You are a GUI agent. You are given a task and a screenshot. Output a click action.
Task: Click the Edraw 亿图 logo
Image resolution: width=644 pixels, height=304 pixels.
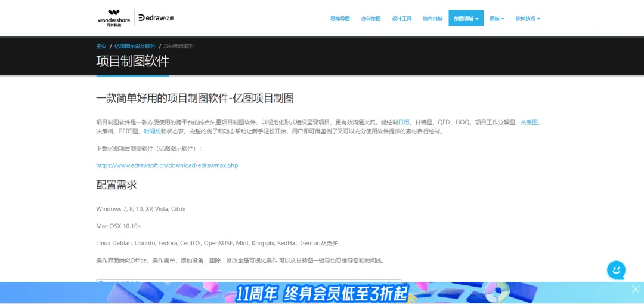pos(156,18)
